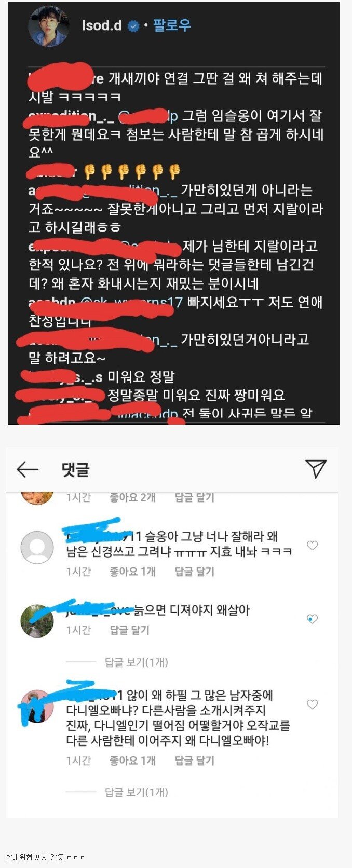
Task: Open the scribbled-over avatar of the 다니엘오빠 commenter
Action: click(37, 706)
